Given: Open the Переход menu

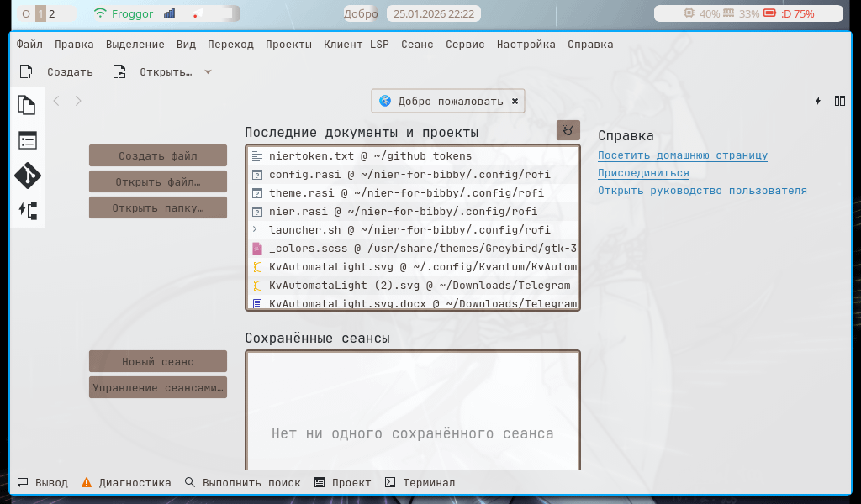Looking at the screenshot, I should (x=230, y=45).
